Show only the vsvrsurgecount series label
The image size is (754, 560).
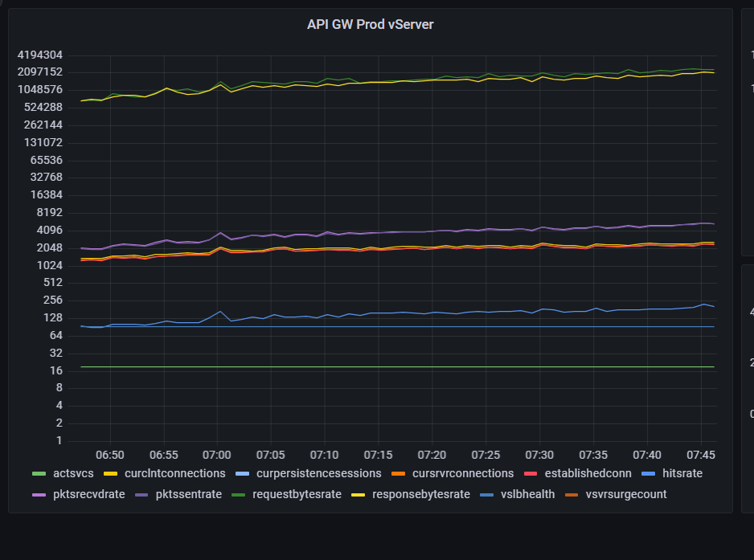pyautogui.click(x=626, y=495)
